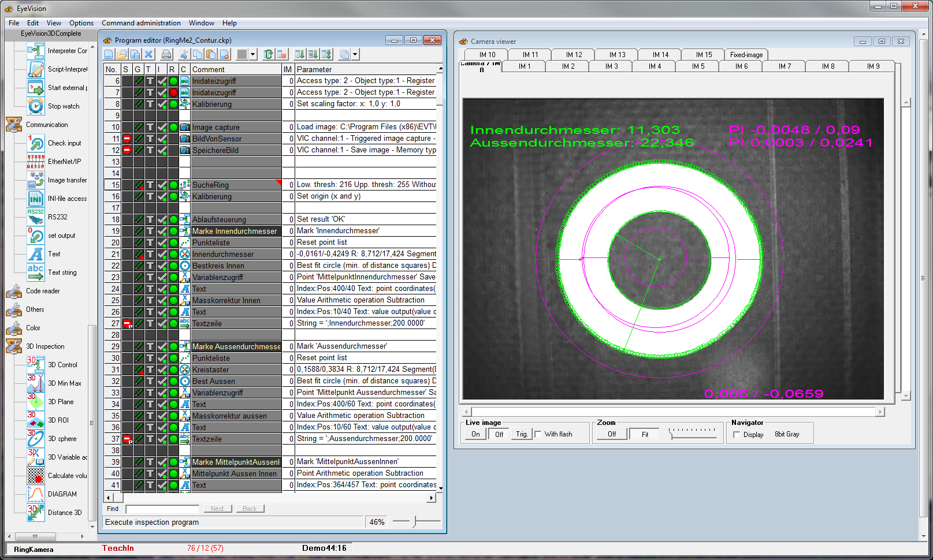Select the EtherNet/IP communication icon

[x=36, y=162]
